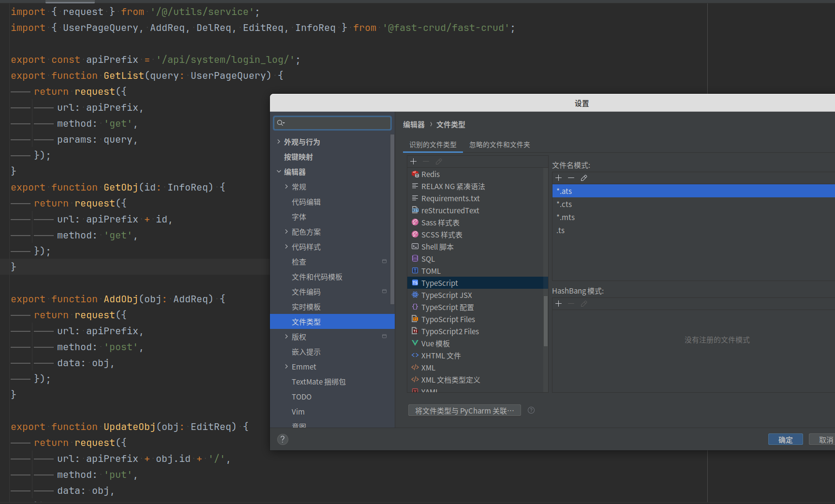Add a new recognized file type
The image size is (835, 504).
coord(413,161)
